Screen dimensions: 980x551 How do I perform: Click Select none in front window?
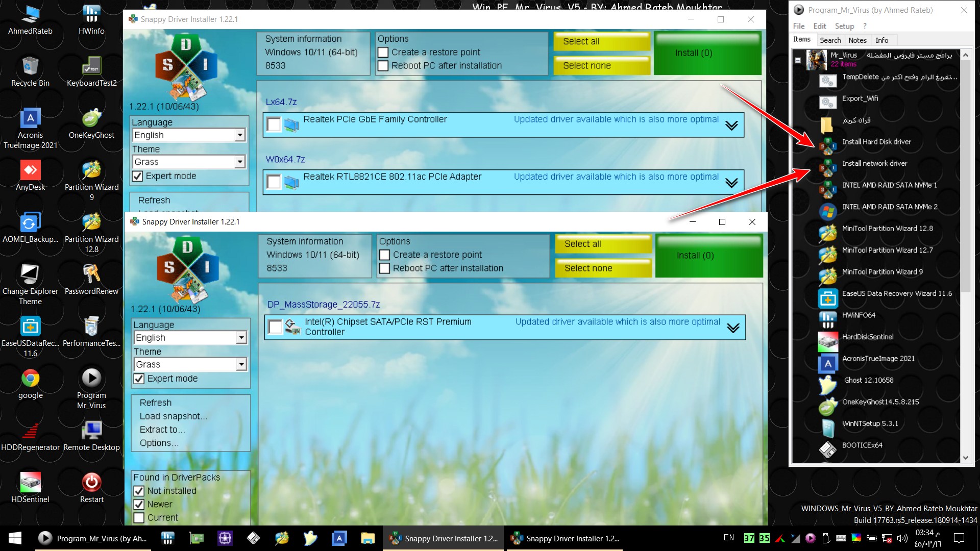click(x=603, y=268)
